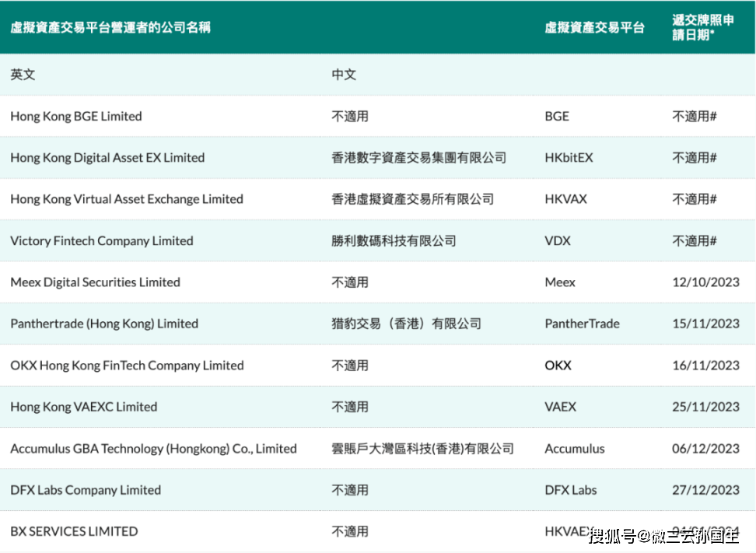Click the VDX platform label

pyautogui.click(x=558, y=240)
